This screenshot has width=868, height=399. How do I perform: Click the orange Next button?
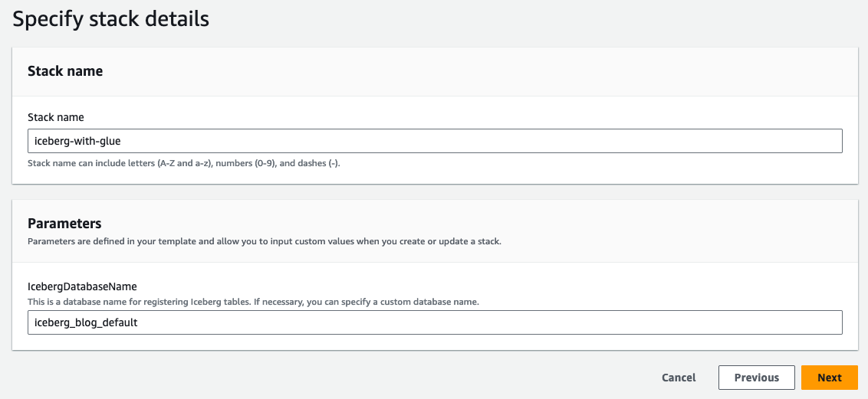(x=829, y=378)
